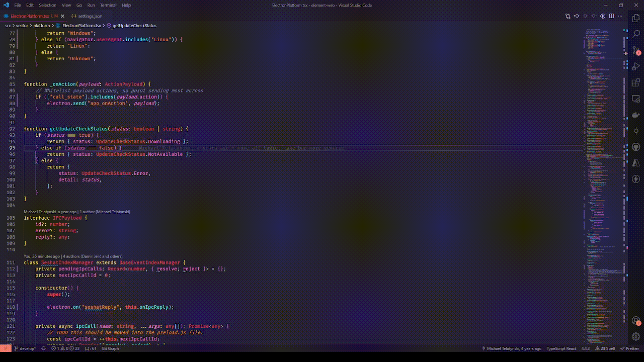Click the getUpdateCheckStatus breadcrumb
Image resolution: width=644 pixels, height=362 pixels.
pyautogui.click(x=134, y=25)
